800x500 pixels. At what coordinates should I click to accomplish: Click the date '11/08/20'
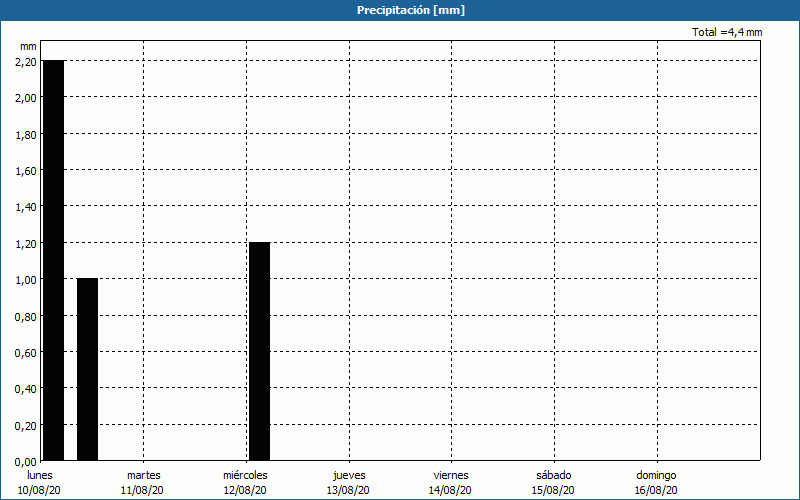(x=142, y=490)
